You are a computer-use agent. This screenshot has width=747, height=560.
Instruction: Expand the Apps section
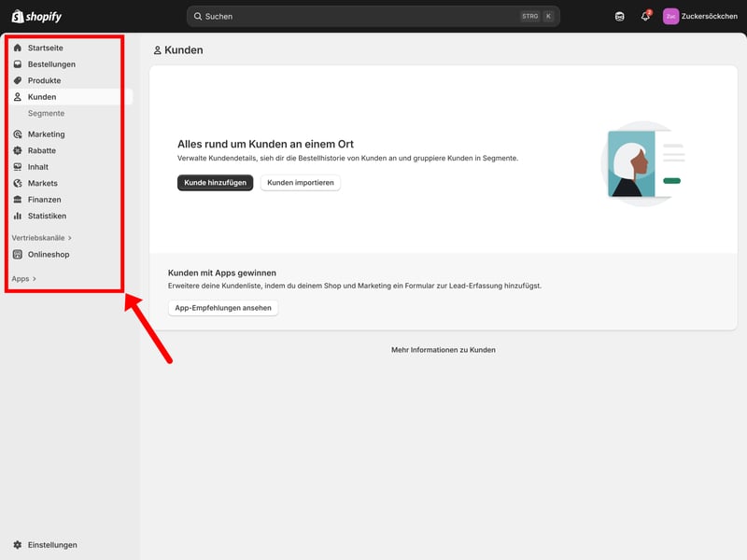24,278
